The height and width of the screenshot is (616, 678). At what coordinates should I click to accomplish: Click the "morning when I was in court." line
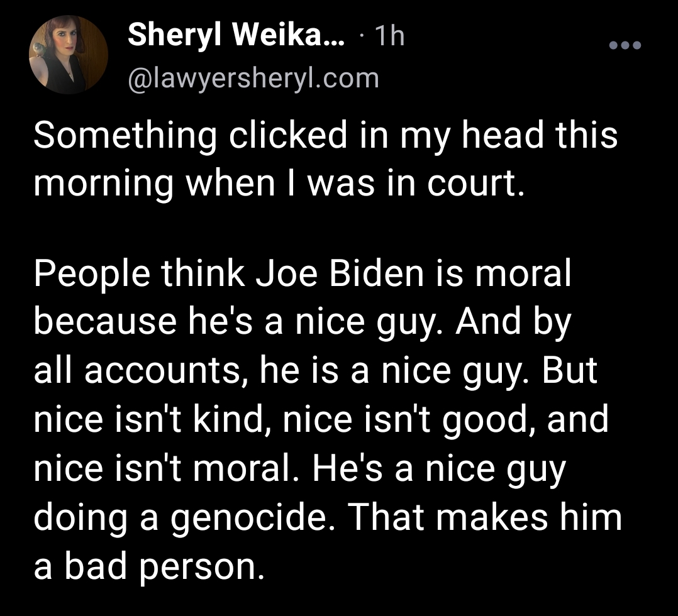click(x=279, y=184)
